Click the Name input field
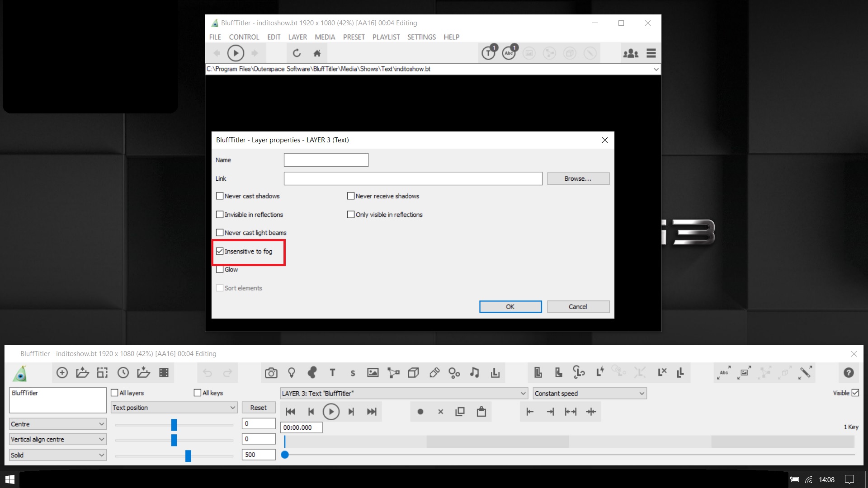Screen dimensions: 868x488 tap(326, 160)
